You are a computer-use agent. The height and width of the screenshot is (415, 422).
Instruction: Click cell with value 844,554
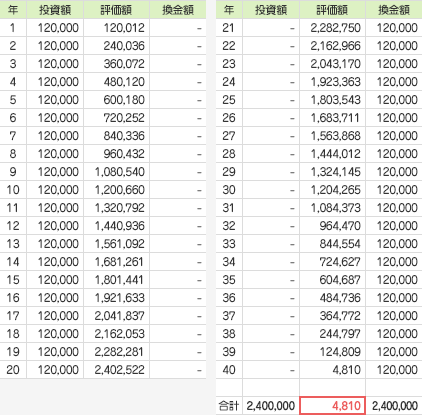[333, 244]
